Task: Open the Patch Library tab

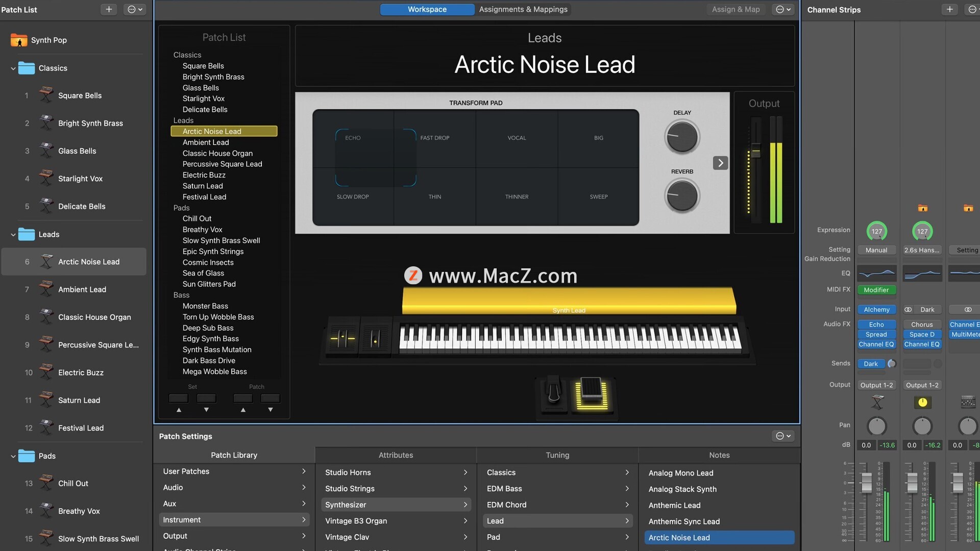Action: tap(234, 455)
